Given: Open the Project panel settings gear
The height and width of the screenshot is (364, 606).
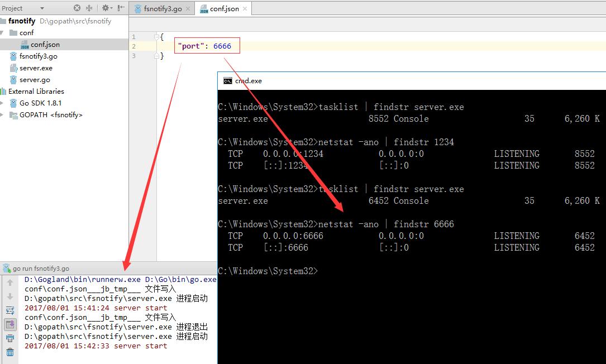Looking at the screenshot, I should click(x=106, y=8).
